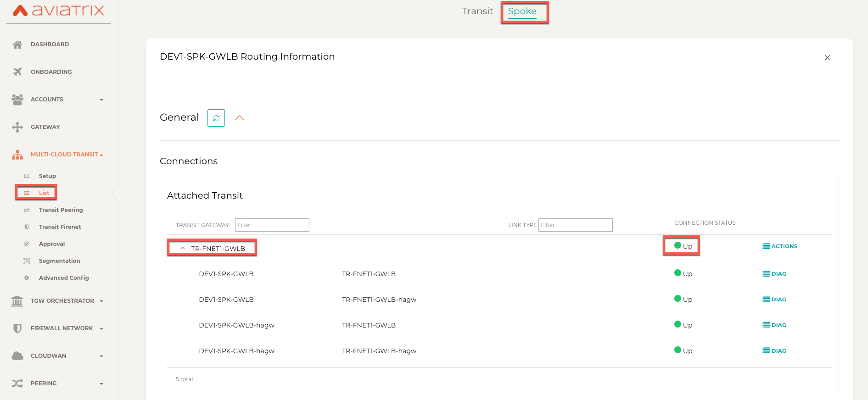Open the Setup submenu item
The height and width of the screenshot is (400, 868).
(x=47, y=176)
